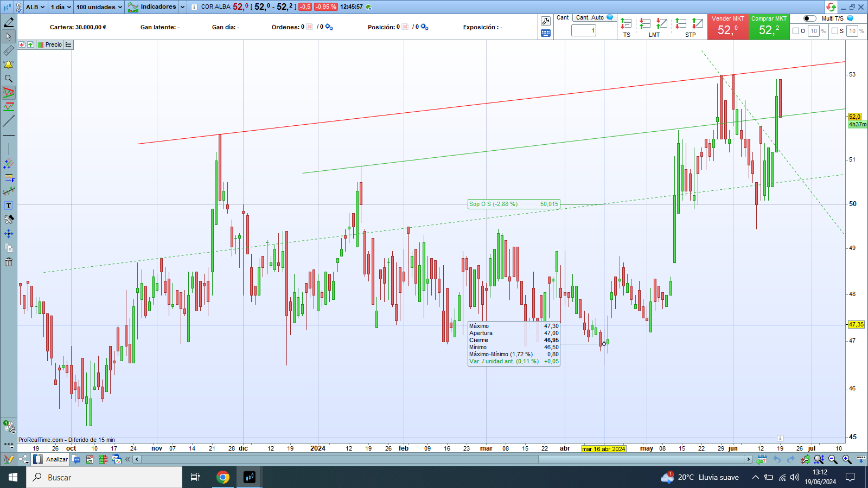Check the O percentage checkbox
The image size is (868, 488).
pyautogui.click(x=796, y=31)
